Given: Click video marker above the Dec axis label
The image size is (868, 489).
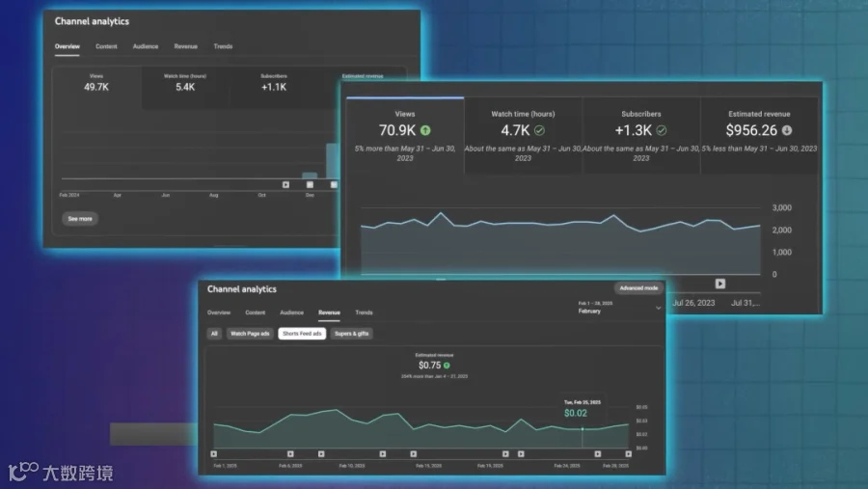Looking at the screenshot, I should tap(310, 185).
